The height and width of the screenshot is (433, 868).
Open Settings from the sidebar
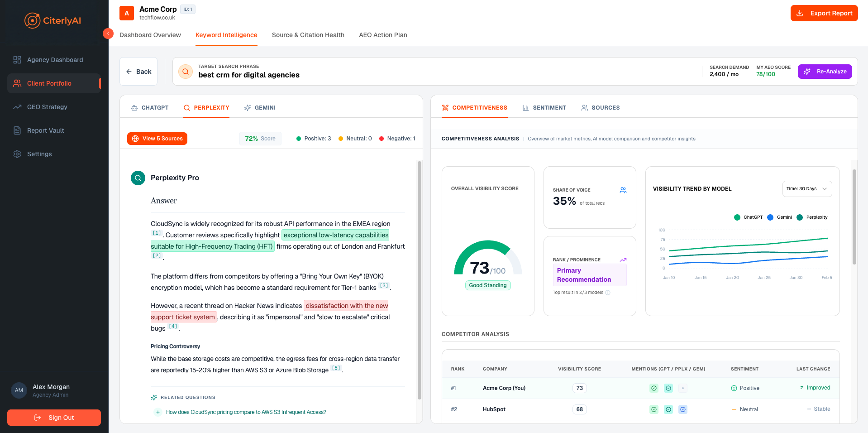38,154
